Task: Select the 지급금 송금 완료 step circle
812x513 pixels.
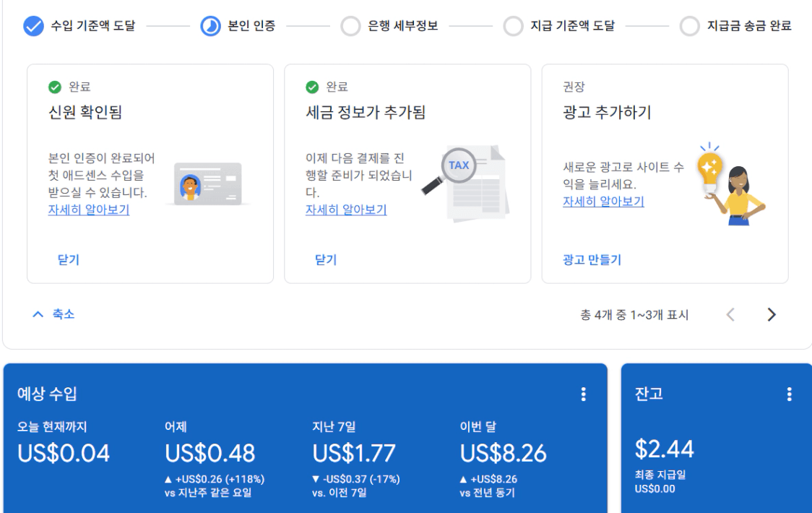Action: click(689, 27)
